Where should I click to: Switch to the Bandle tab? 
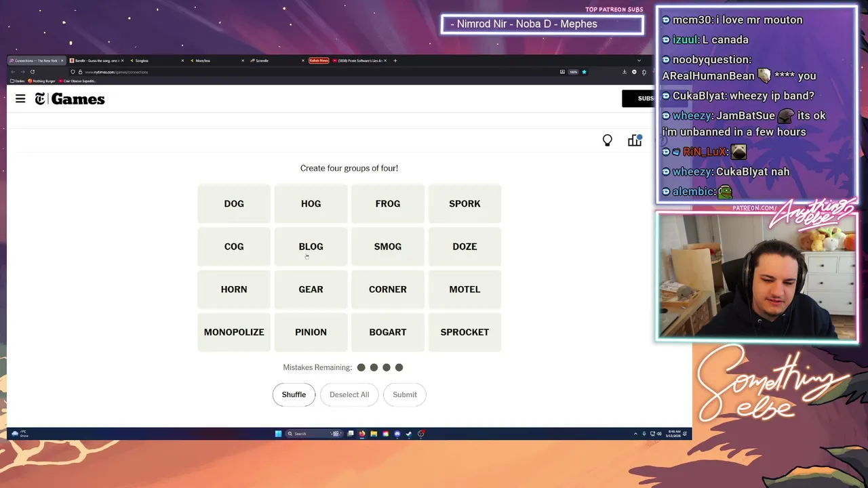pyautogui.click(x=97, y=60)
